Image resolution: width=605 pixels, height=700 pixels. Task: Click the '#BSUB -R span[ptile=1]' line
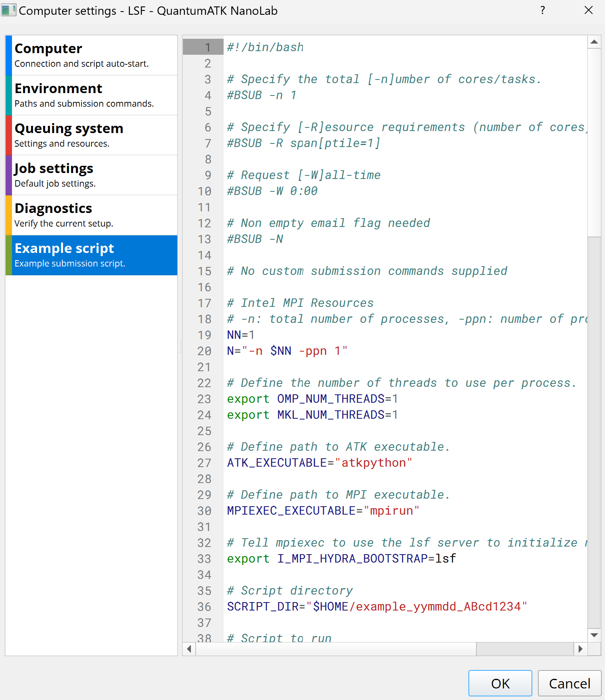click(303, 143)
